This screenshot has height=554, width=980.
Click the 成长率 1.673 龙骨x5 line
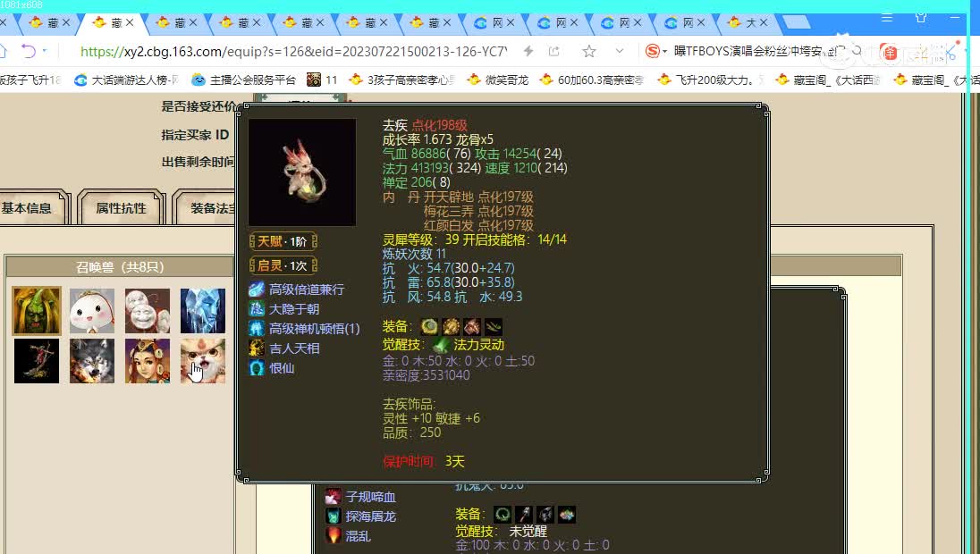[x=438, y=139]
